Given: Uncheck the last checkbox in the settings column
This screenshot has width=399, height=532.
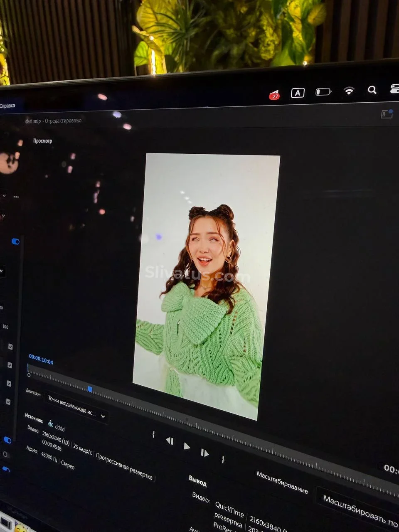Looking at the screenshot, I should (x=7, y=401).
